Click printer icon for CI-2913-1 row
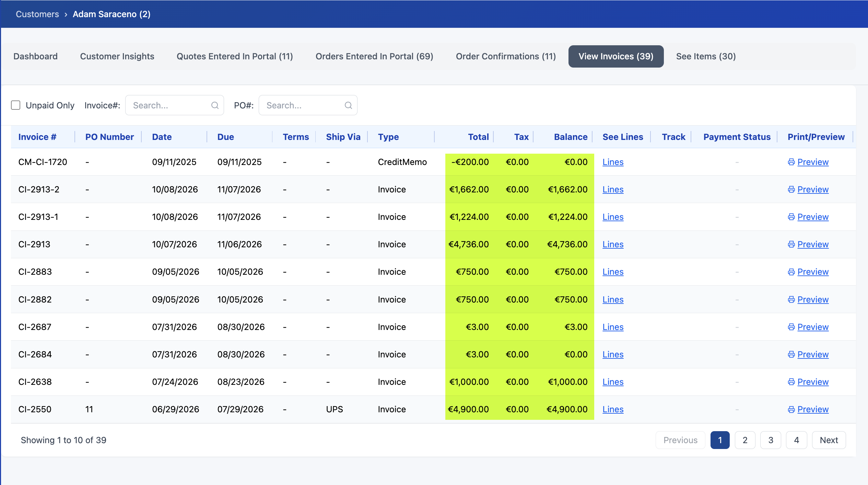This screenshot has height=485, width=868. pyautogui.click(x=791, y=217)
